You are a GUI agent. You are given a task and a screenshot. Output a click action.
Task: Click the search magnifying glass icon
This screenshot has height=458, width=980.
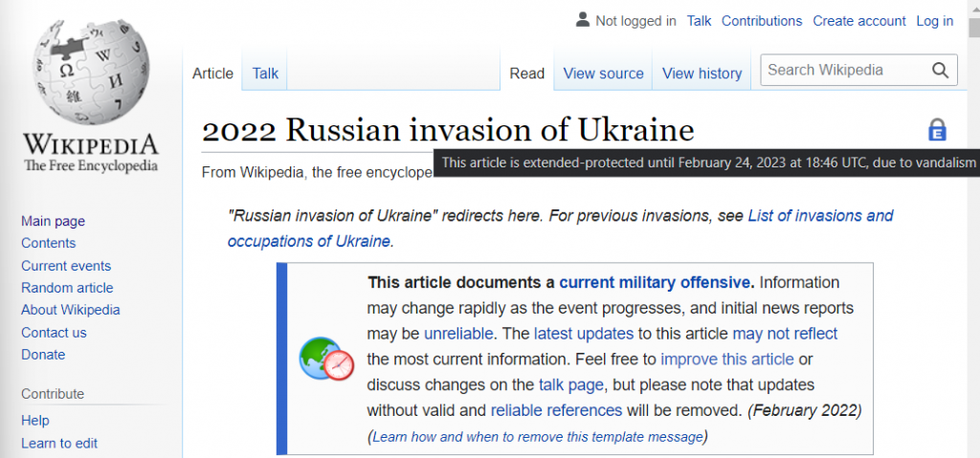tap(939, 70)
